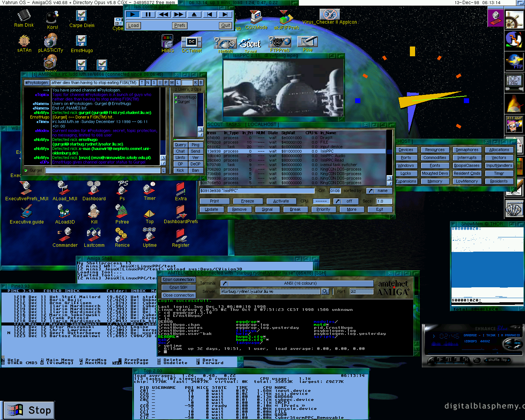Click the X11 AMP dock icon
The image size is (525, 420).
[514, 124]
